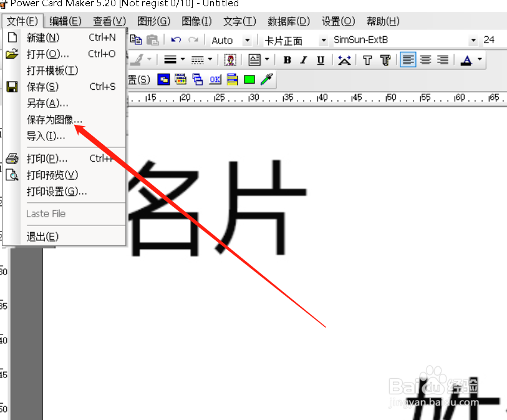Toggle bold formatting
This screenshot has height=420, width=507.
tap(287, 59)
